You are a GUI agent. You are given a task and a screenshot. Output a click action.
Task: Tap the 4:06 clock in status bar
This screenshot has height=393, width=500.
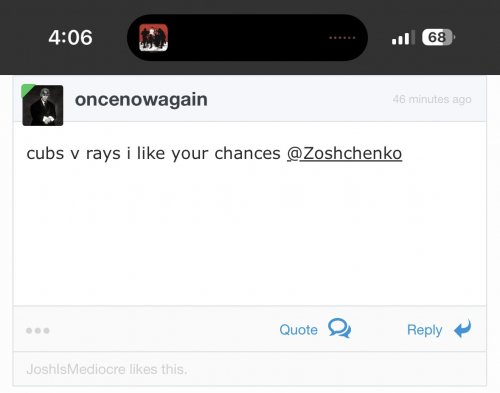(x=70, y=37)
